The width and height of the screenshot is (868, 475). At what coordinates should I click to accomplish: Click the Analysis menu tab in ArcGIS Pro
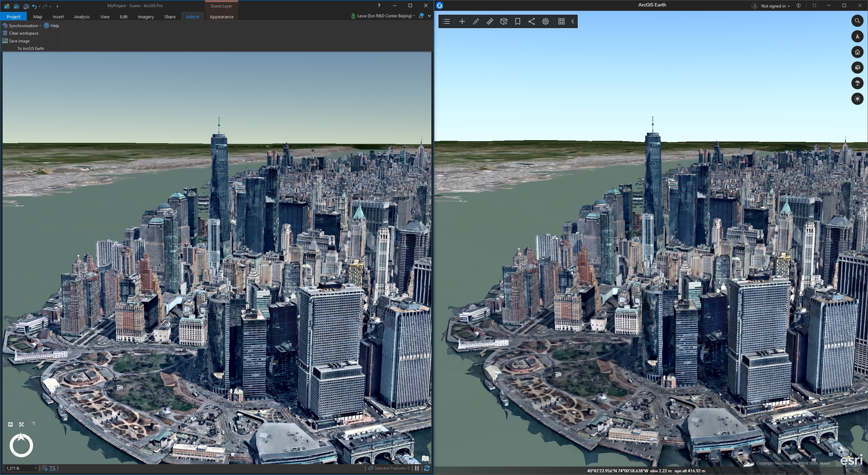[81, 16]
